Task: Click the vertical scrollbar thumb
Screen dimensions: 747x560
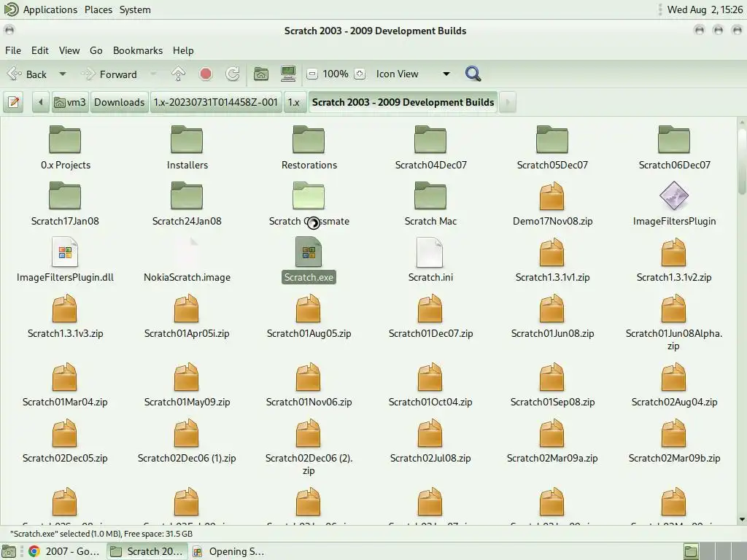Action: [x=742, y=160]
